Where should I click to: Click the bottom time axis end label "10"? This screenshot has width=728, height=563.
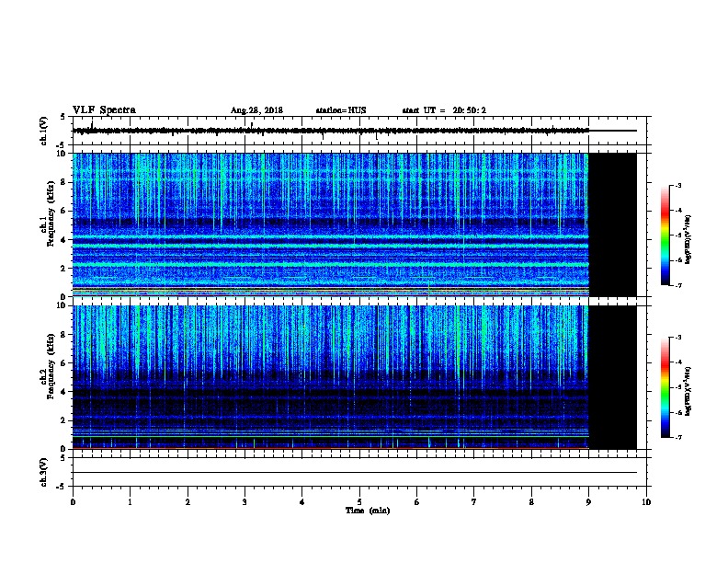pos(646,502)
